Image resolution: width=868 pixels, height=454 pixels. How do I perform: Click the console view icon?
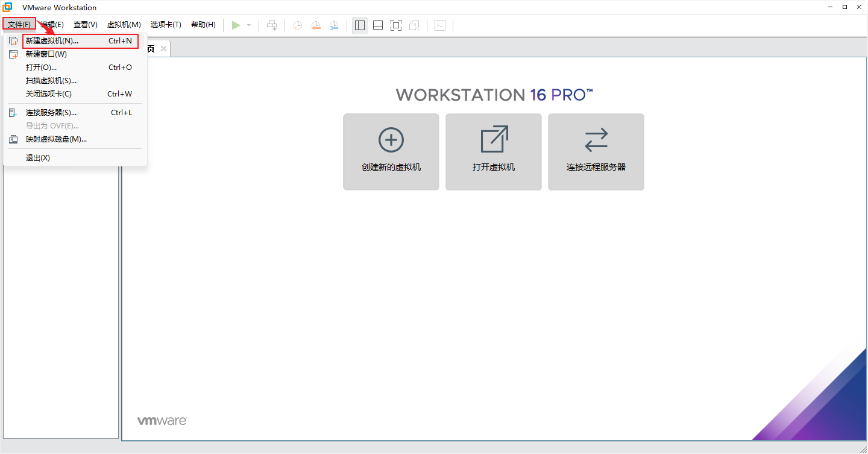[441, 25]
